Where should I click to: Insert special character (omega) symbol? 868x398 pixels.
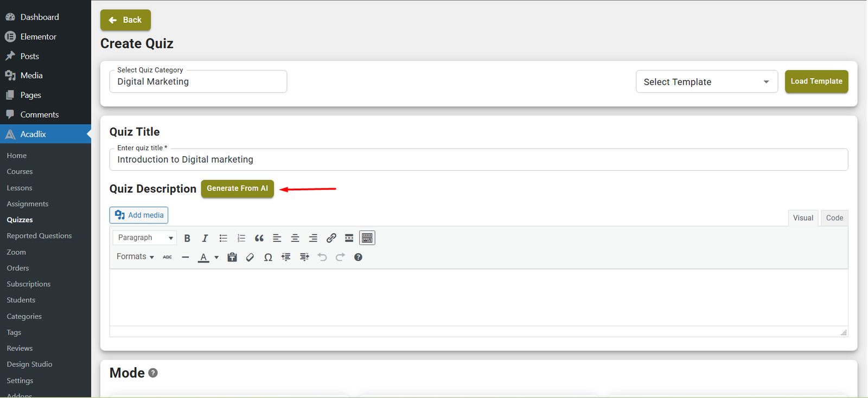pyautogui.click(x=268, y=257)
